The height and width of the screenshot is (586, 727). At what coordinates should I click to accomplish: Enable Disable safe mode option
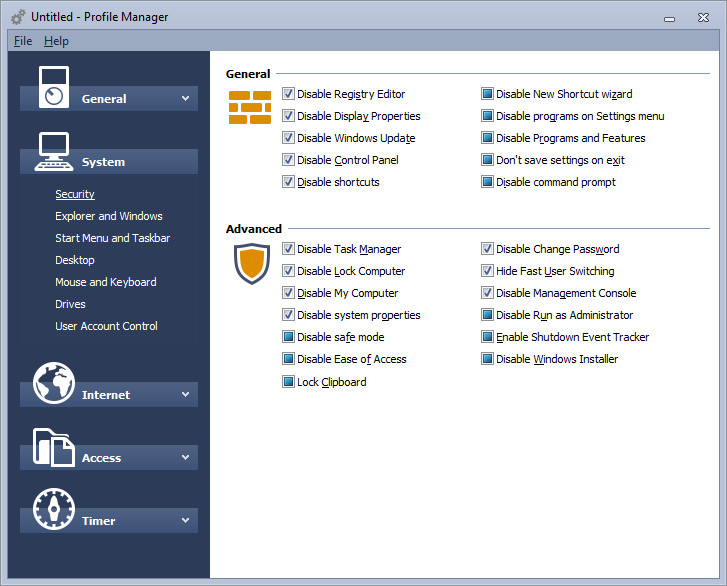[x=288, y=337]
